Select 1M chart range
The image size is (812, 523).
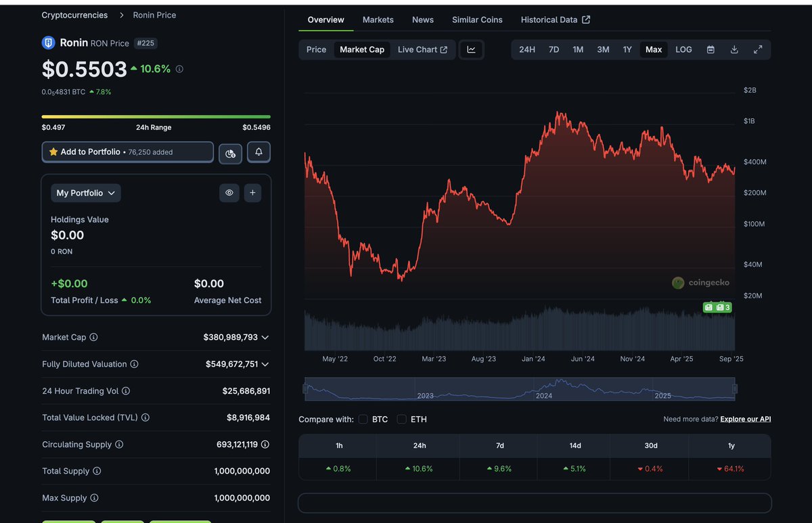(x=578, y=49)
